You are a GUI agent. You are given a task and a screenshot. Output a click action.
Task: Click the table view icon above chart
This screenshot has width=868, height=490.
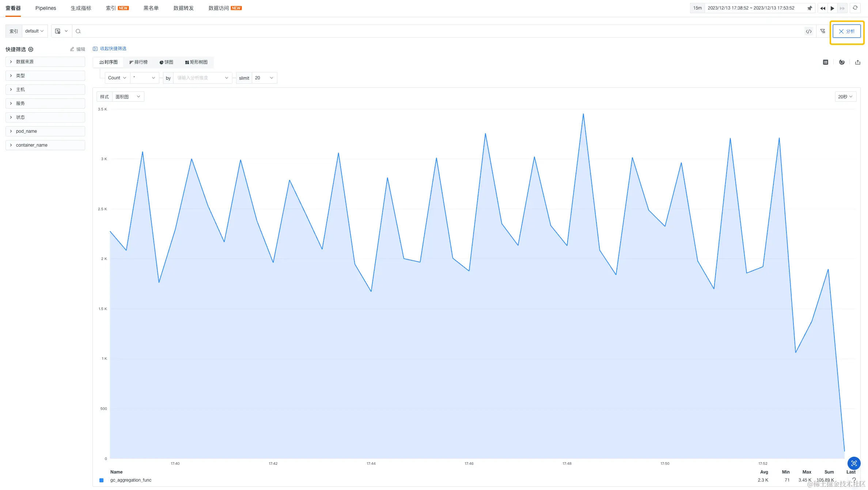click(x=825, y=62)
